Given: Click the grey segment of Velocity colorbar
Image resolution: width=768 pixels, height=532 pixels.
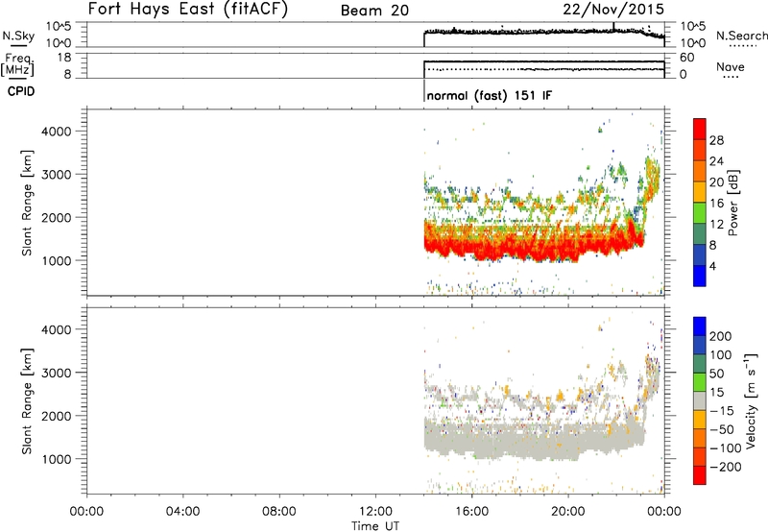Looking at the screenshot, I should (x=700, y=401).
